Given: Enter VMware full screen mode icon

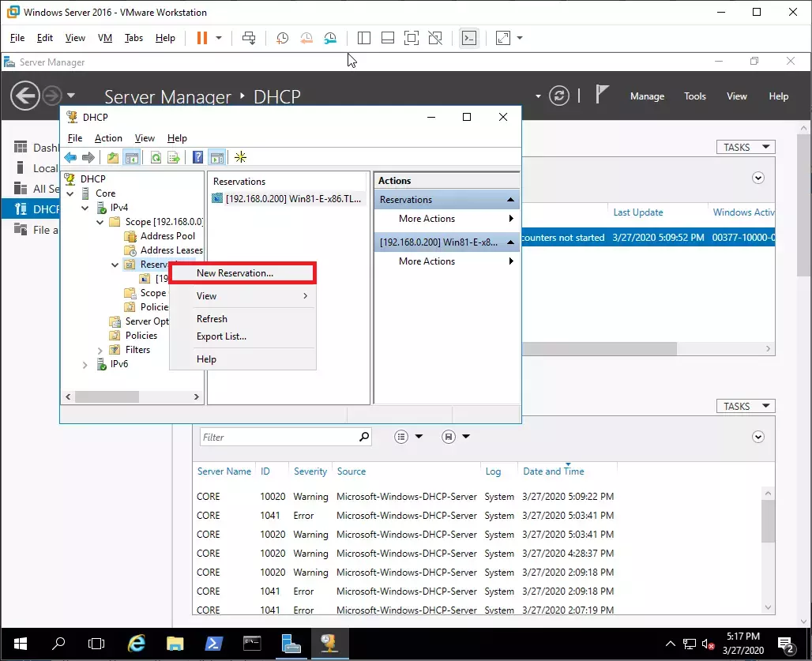Looking at the screenshot, I should coord(412,38).
